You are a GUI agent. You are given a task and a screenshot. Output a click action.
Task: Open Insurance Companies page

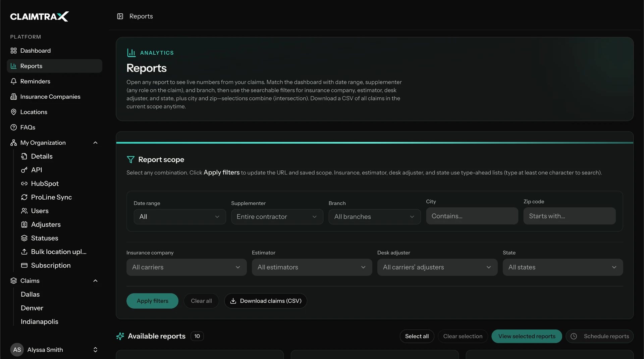[54, 97]
